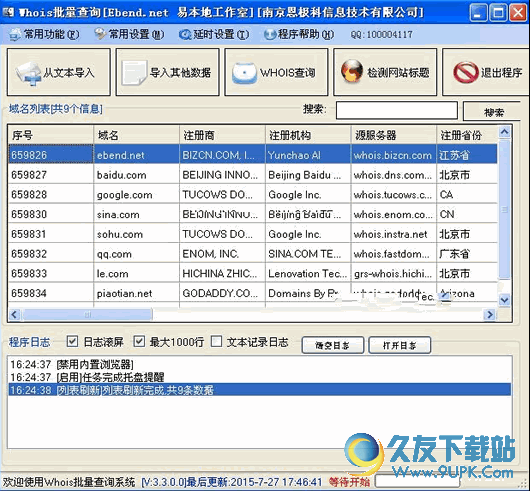530x491 pixels.
Task: Click the 延时设置 menu icon
Action: pos(185,34)
